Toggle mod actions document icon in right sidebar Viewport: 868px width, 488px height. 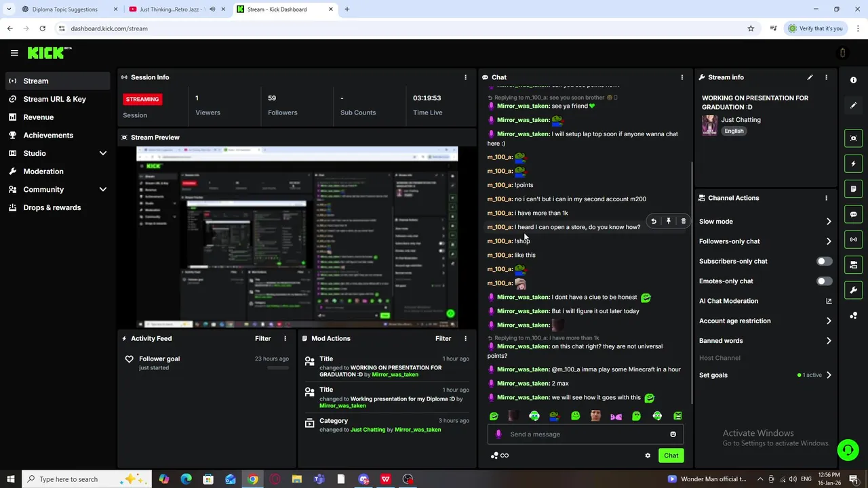point(853,188)
